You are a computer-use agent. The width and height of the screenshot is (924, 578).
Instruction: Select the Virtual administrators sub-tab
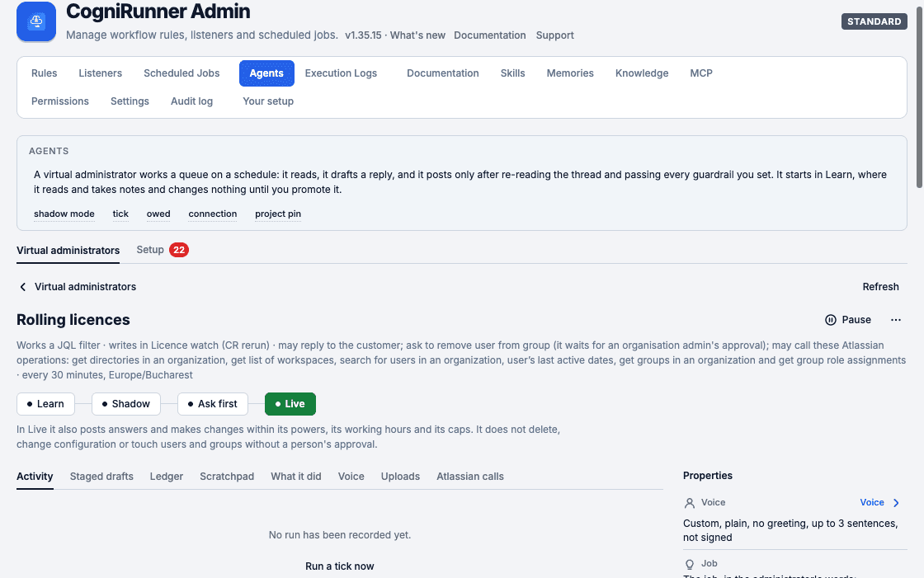tap(68, 251)
